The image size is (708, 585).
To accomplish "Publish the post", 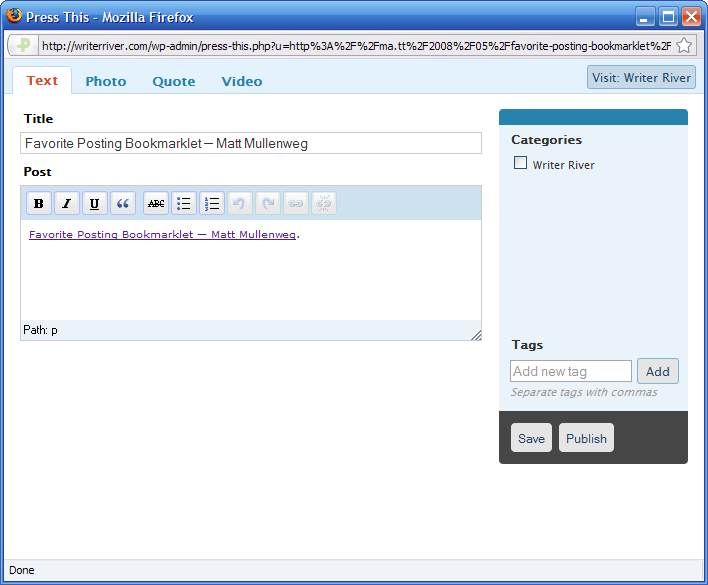I will pyautogui.click(x=586, y=438).
